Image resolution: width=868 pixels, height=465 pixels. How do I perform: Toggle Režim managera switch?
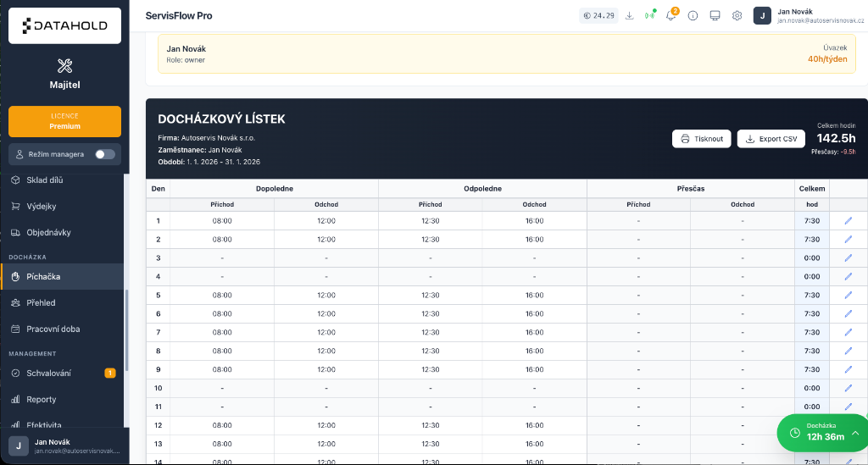pos(105,154)
